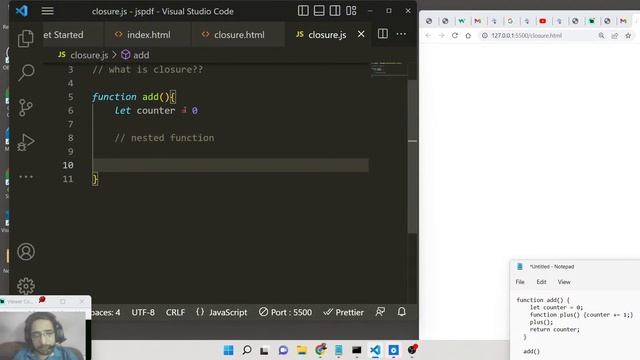Reload the browser page
This screenshot has height=360, width=640.
coord(455,36)
